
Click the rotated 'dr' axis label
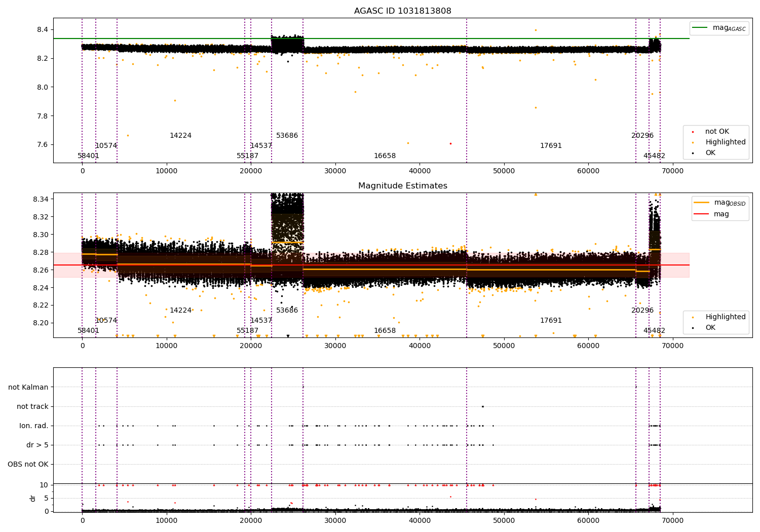[x=33, y=498]
